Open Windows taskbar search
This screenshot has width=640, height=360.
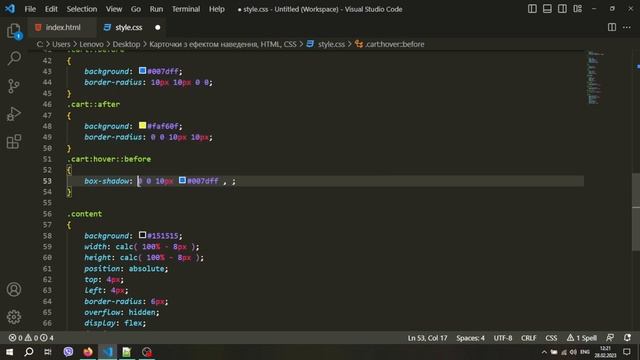(29, 351)
